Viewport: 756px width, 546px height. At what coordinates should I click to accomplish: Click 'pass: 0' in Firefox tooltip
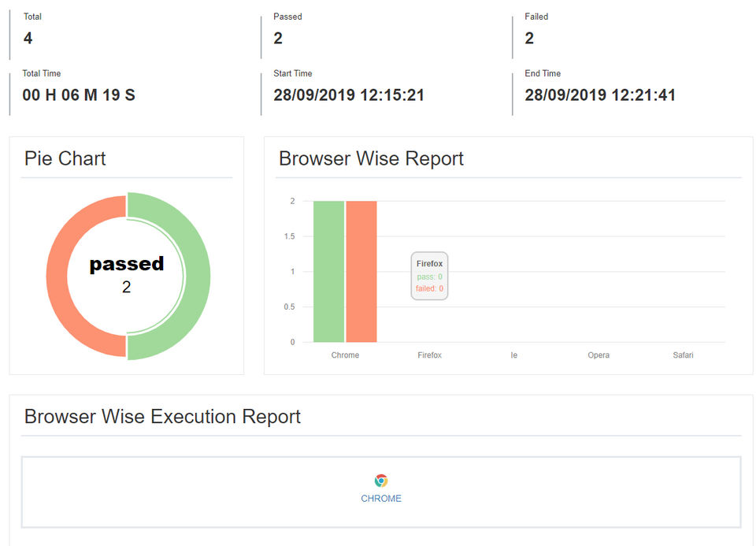point(429,277)
